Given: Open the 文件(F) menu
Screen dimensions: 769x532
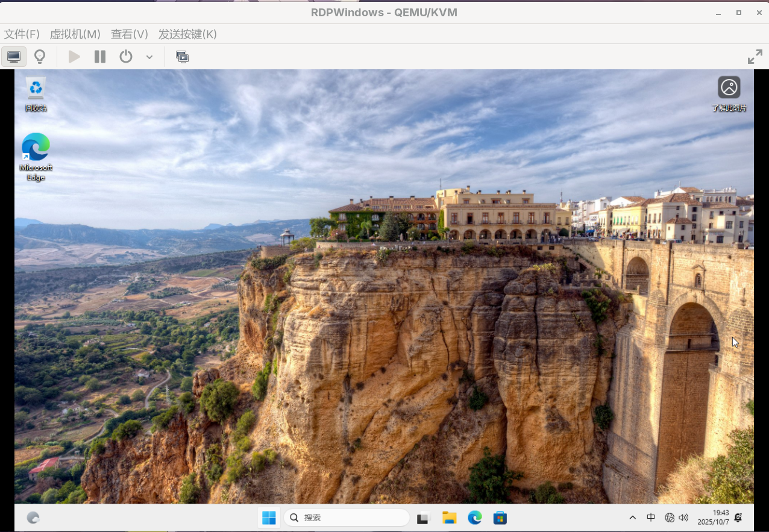Looking at the screenshot, I should coord(22,34).
